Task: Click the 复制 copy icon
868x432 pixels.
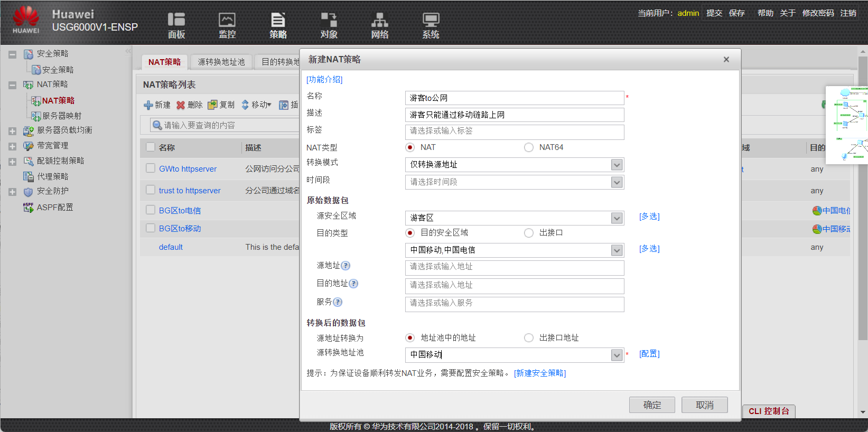Action: (212, 105)
